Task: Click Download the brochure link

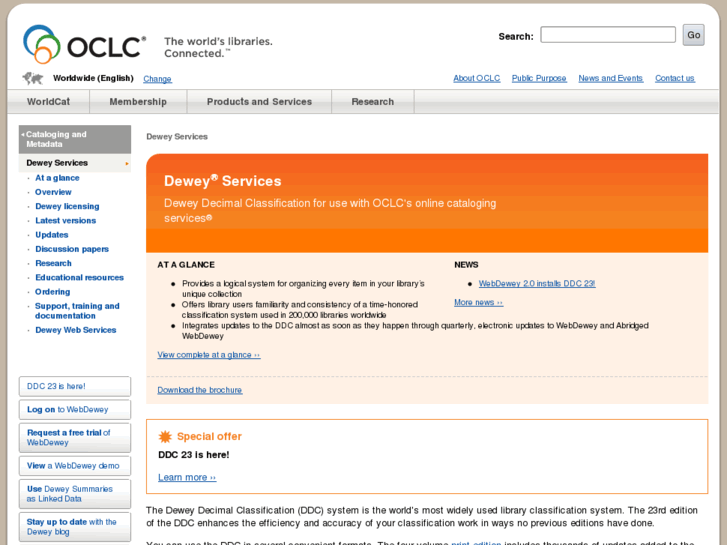Action: pos(200,390)
